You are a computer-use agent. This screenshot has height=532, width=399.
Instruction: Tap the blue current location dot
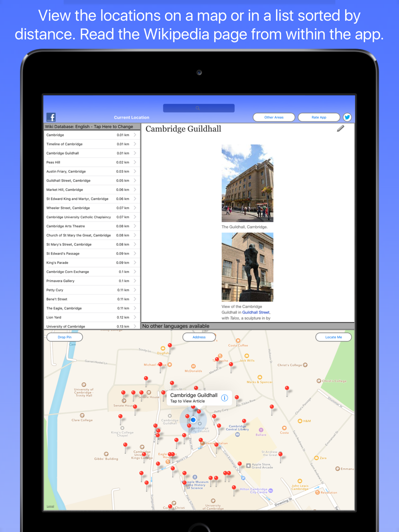coord(193,420)
